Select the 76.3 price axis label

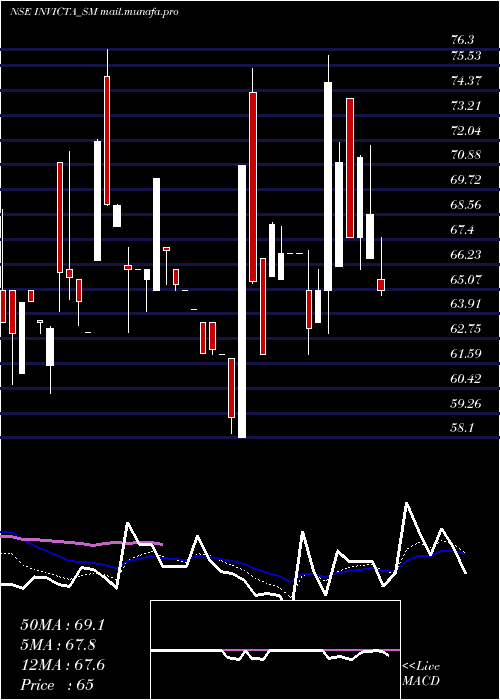[x=462, y=40]
